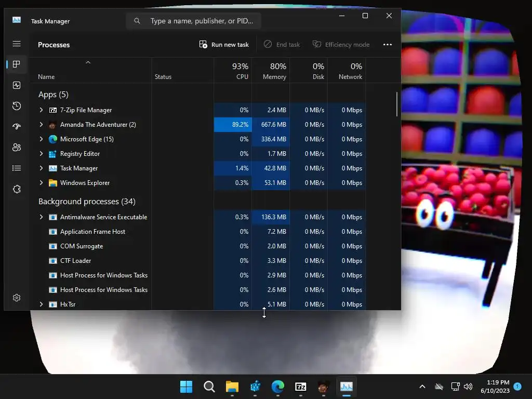Image resolution: width=532 pixels, height=399 pixels.
Task: Click the 667.6 MB memory cell
Action: (271, 125)
